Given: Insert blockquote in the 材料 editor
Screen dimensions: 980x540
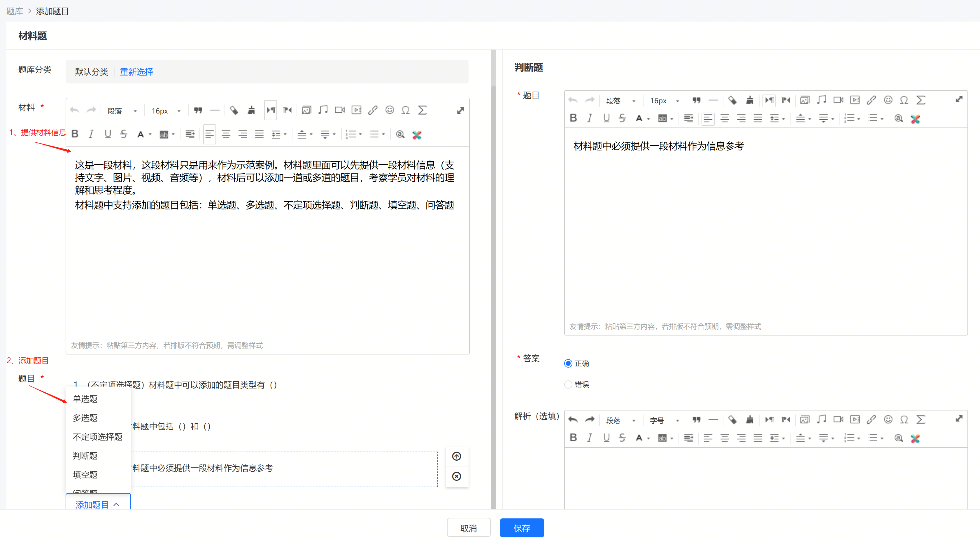Looking at the screenshot, I should 198,110.
